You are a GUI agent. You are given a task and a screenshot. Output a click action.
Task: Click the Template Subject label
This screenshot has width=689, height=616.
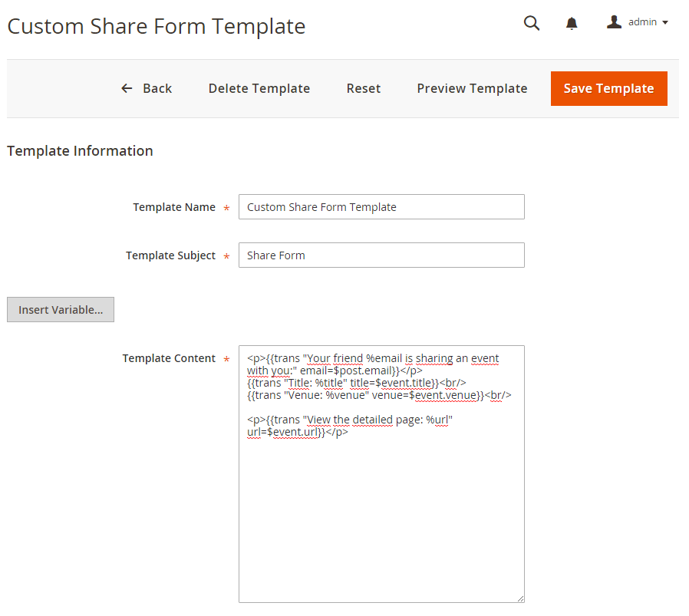[170, 255]
